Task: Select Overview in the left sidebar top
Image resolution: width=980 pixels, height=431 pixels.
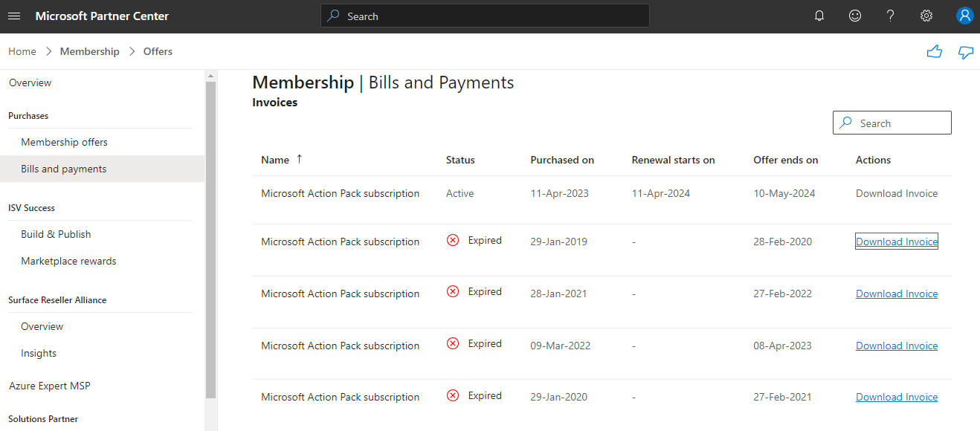Action: click(x=30, y=82)
